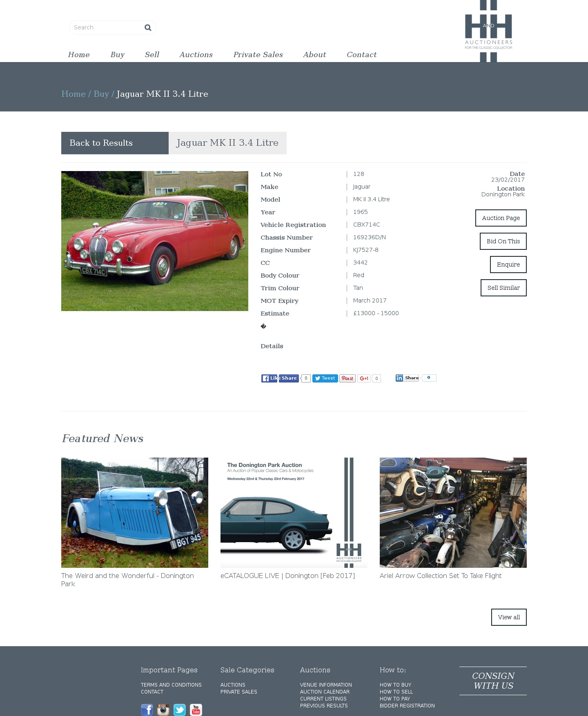Click the Enquire button
The width and height of the screenshot is (588, 716).
coord(508,265)
